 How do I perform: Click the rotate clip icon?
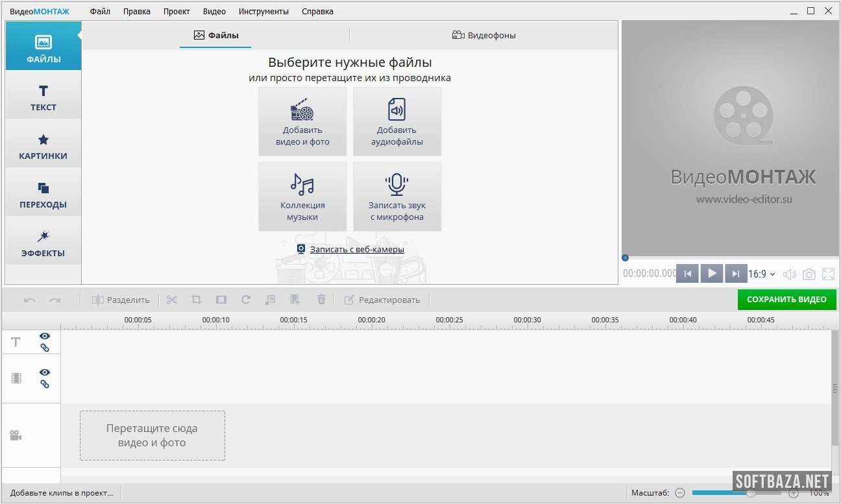(245, 300)
